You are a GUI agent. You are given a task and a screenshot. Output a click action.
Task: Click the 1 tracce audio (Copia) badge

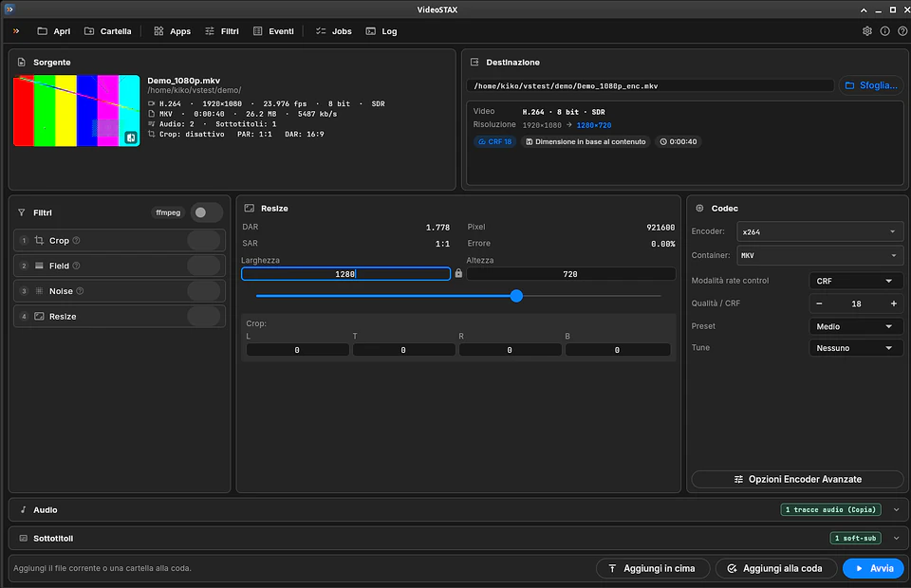coord(830,509)
